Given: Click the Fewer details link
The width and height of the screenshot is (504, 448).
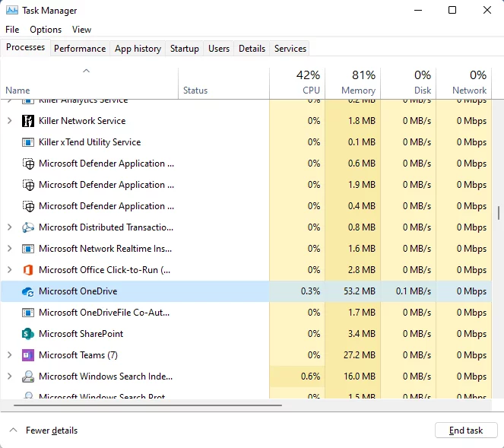Looking at the screenshot, I should click(x=52, y=431).
